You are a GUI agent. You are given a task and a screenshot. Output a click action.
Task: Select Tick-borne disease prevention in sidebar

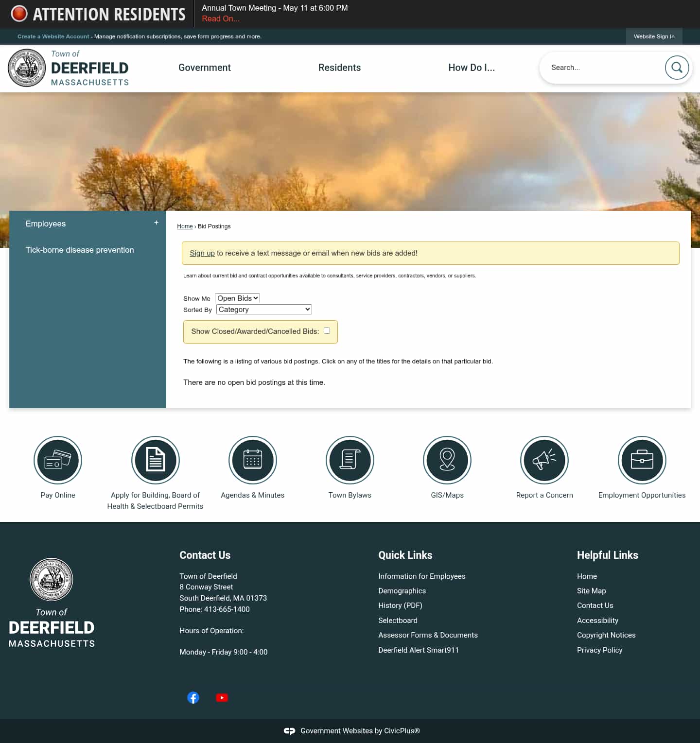pyautogui.click(x=80, y=250)
